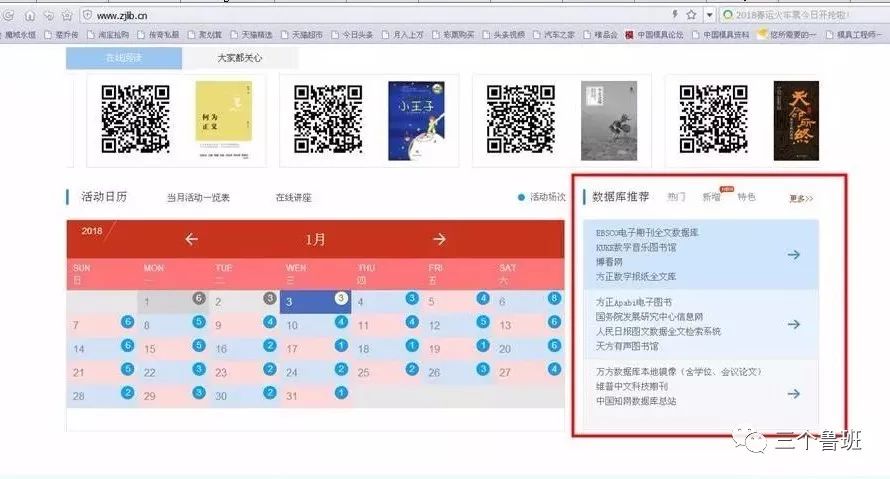The height and width of the screenshot is (479, 890).
Task: Click QR code beside 天命所终 book
Action: (713, 119)
